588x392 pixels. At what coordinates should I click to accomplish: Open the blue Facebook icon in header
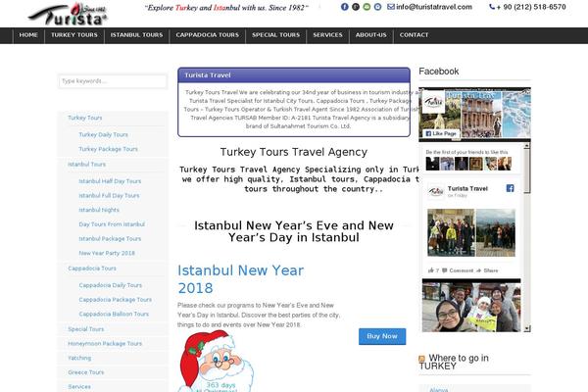pyautogui.click(x=345, y=7)
